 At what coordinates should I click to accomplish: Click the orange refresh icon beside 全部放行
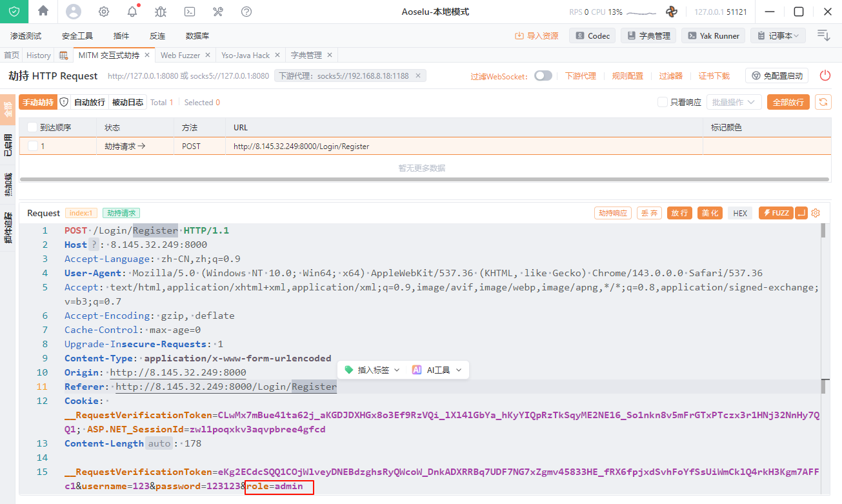coord(823,102)
